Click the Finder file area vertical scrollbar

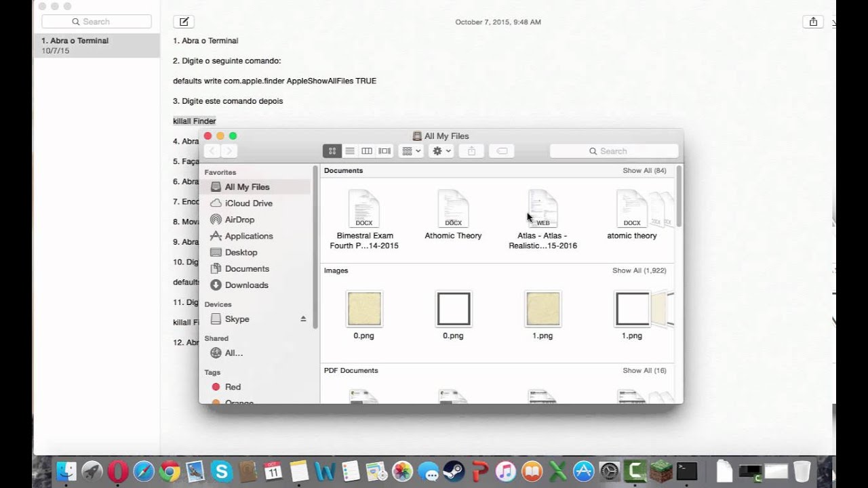point(679,197)
